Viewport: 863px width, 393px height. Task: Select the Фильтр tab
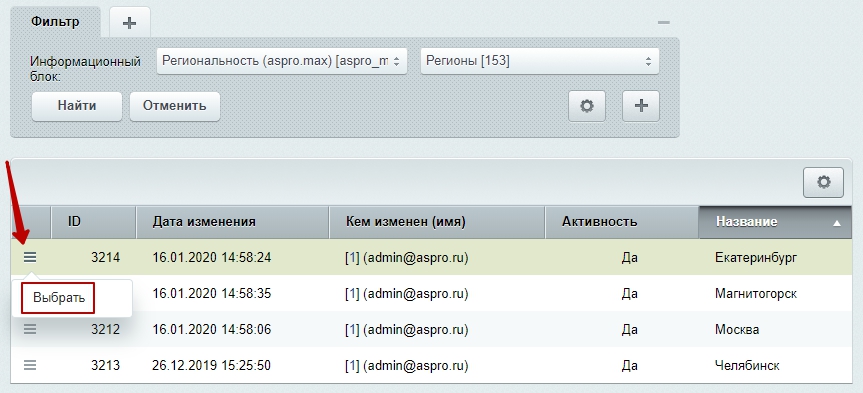click(x=55, y=22)
